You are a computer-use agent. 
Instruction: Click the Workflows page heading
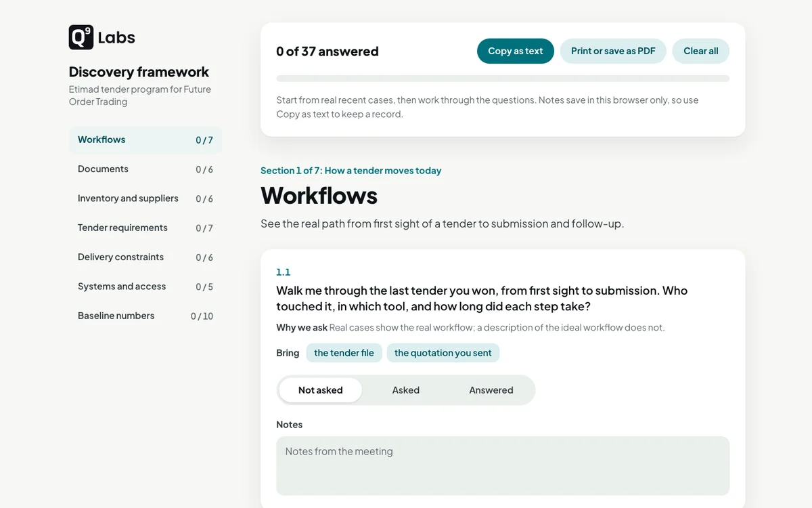(319, 196)
